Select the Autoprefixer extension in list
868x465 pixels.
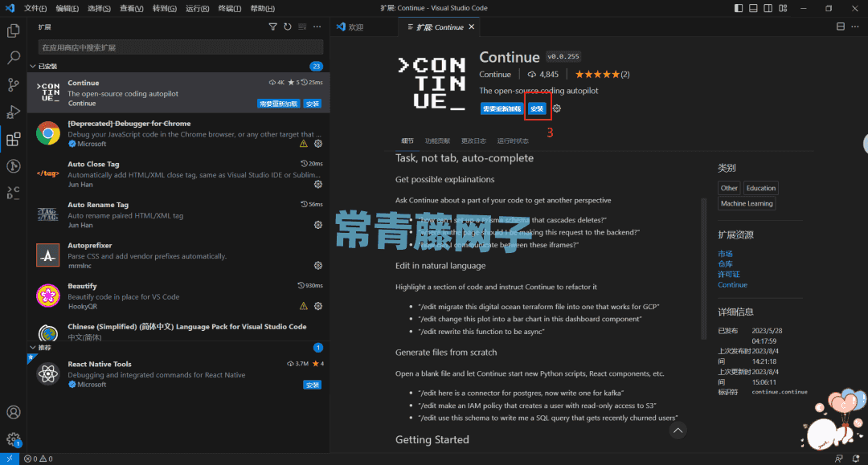pyautogui.click(x=178, y=255)
